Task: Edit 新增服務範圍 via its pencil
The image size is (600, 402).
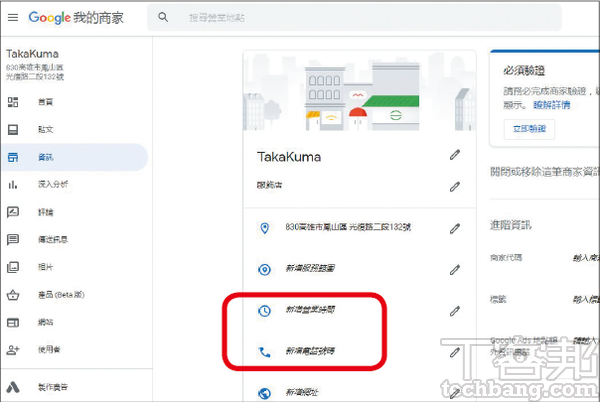Action: [455, 270]
